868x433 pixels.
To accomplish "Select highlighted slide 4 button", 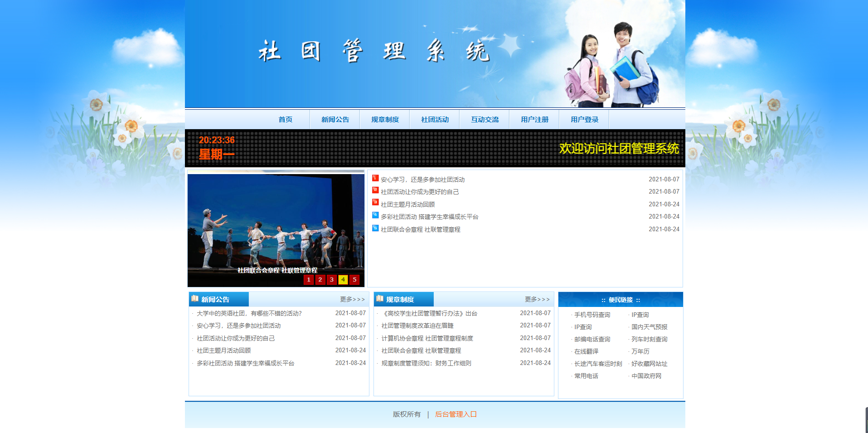I will click(343, 280).
